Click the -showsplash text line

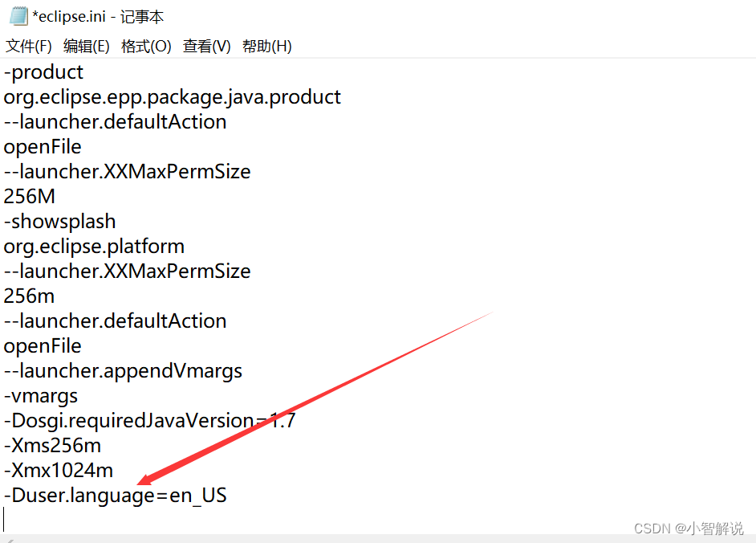(x=59, y=221)
